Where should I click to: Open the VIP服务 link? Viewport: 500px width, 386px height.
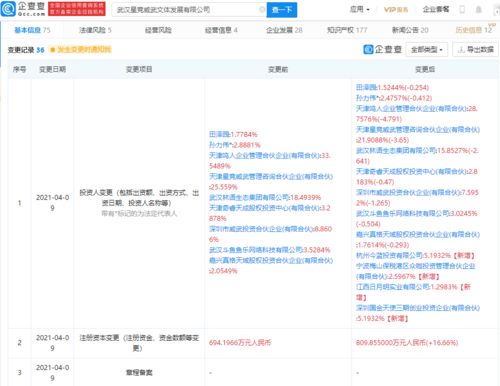(396, 9)
